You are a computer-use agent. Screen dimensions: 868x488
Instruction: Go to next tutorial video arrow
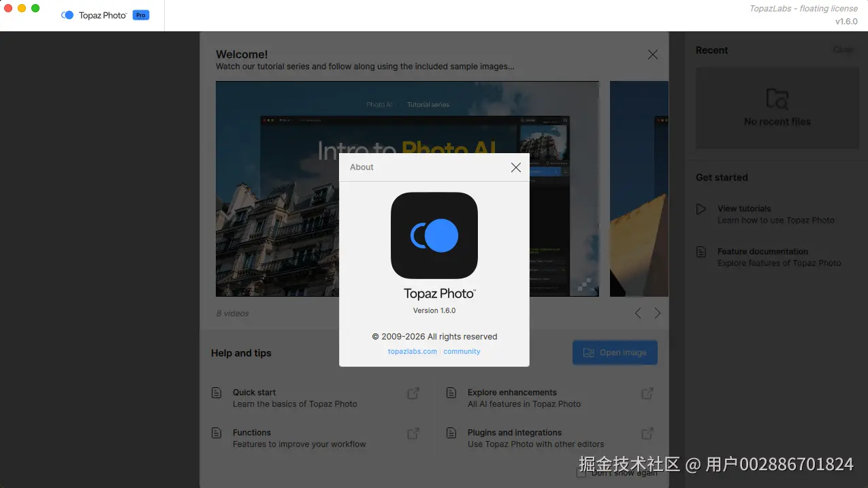[657, 313]
